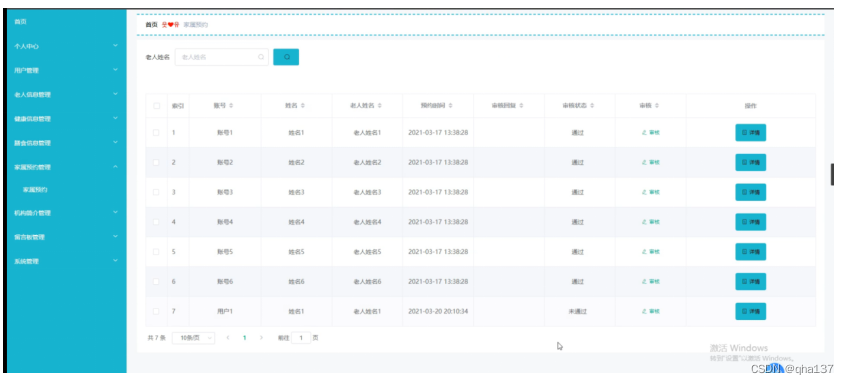
Task: Tick the checkbox for row 账号4
Action: pos(156,222)
